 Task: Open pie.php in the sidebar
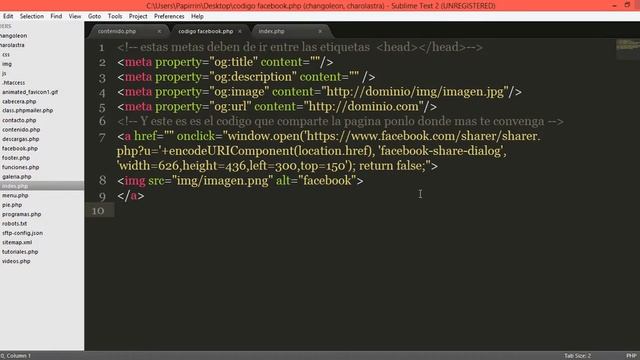click(12, 205)
